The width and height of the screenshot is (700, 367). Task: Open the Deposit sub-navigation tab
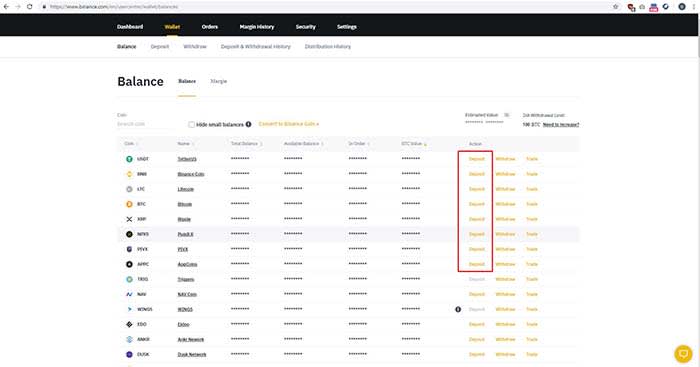click(x=160, y=46)
